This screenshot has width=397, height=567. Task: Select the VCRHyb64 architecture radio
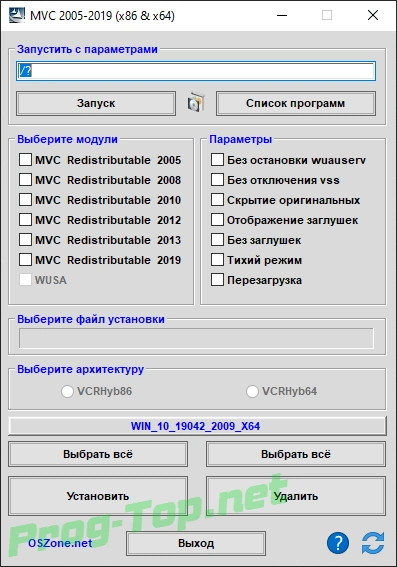coord(252,391)
